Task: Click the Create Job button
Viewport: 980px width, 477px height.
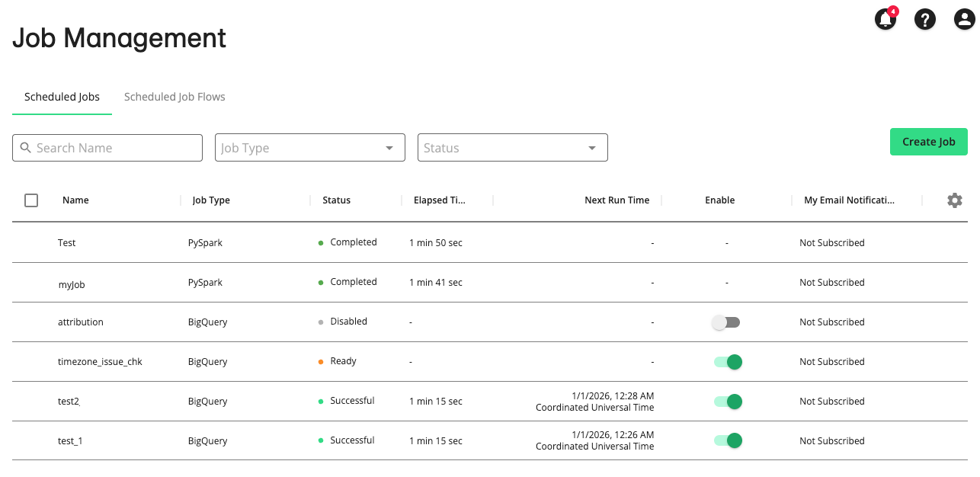Action: [928, 142]
